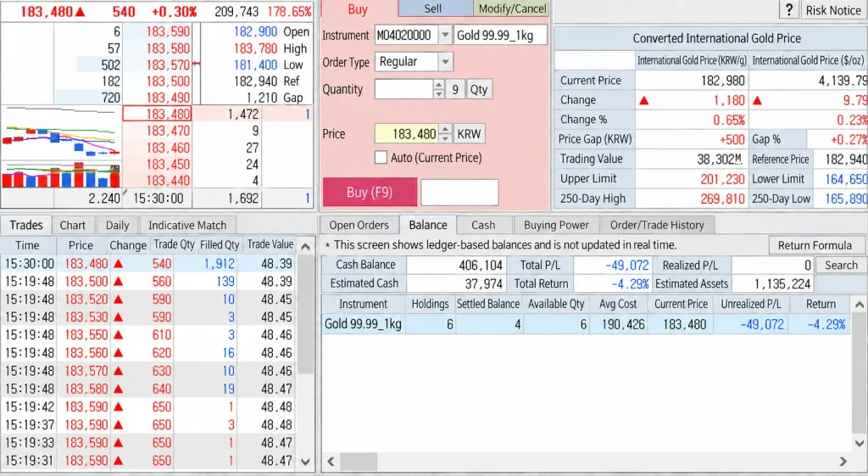868x476 pixels.
Task: Click balance table scroll left arrow
Action: pos(331,461)
